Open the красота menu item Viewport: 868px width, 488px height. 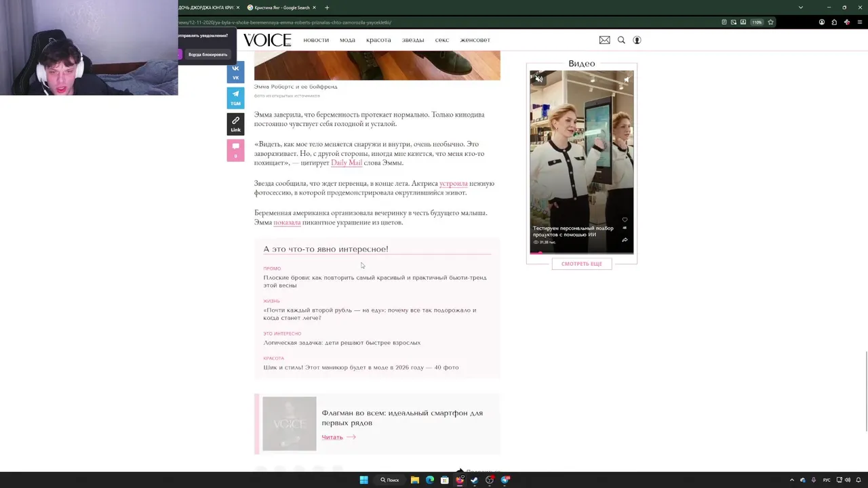click(x=378, y=40)
